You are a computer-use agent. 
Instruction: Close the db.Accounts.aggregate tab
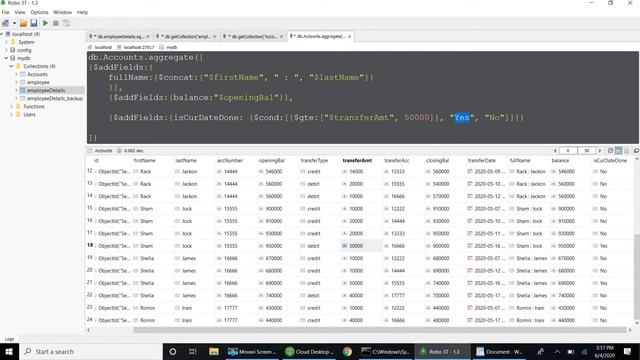pyautogui.click(x=349, y=36)
